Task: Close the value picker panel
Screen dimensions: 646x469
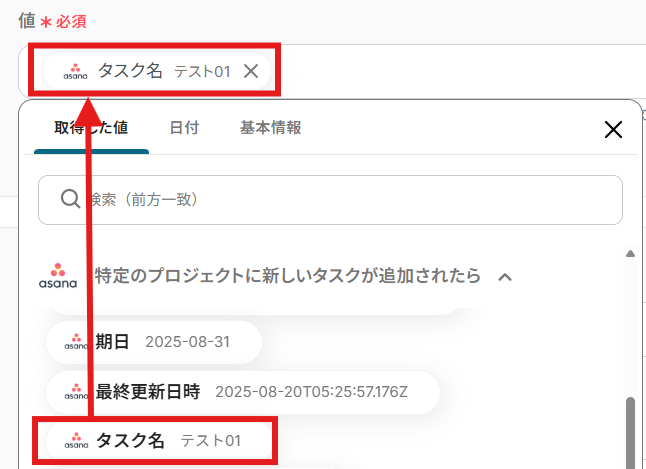Action: point(613,129)
